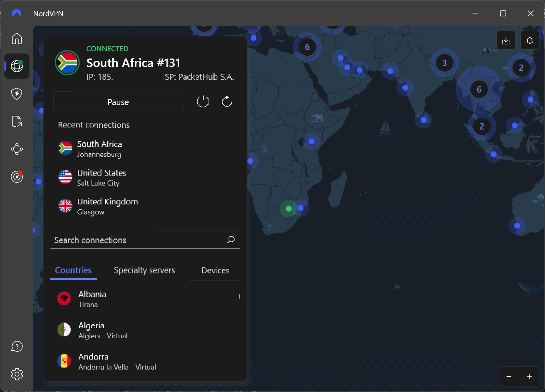The image size is (545, 392).
Task: Click the Australia server dot on map
Action: pos(517,226)
